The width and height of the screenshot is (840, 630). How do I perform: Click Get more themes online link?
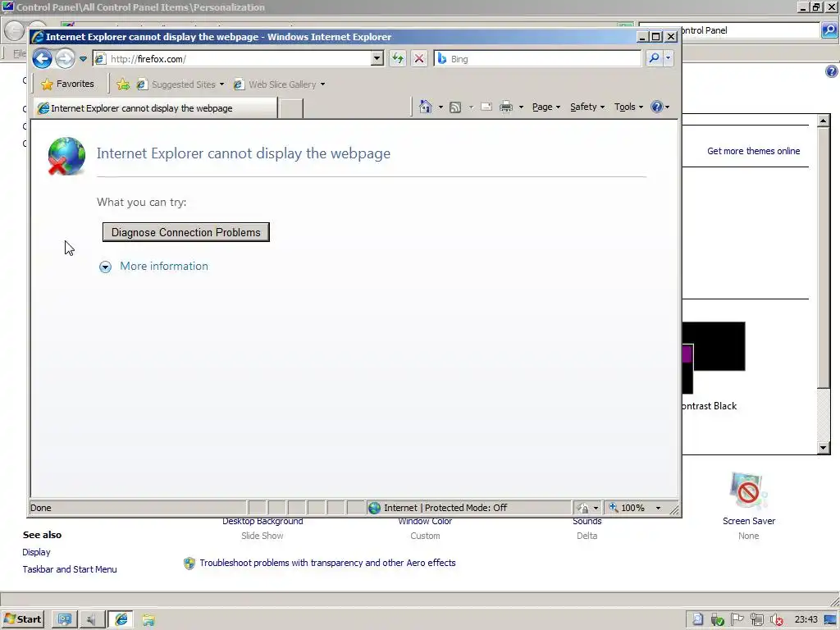click(753, 151)
